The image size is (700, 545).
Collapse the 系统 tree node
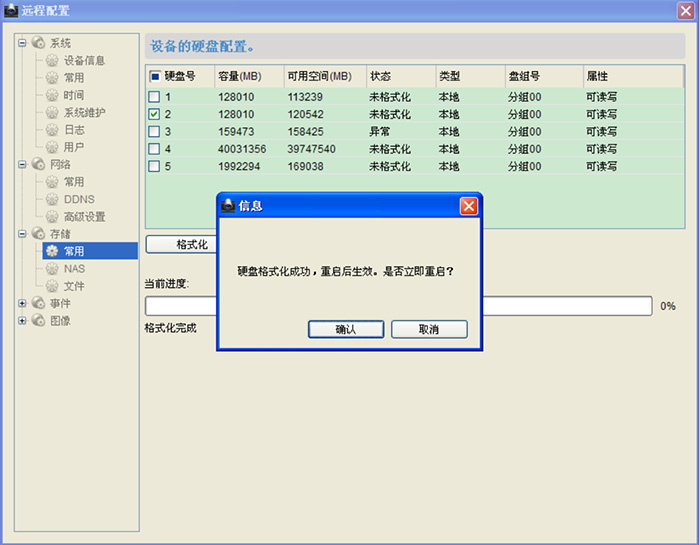23,43
